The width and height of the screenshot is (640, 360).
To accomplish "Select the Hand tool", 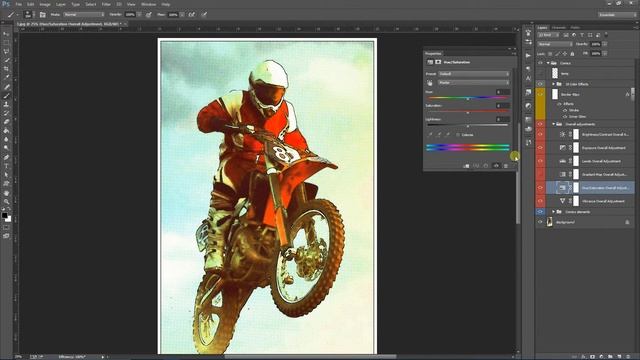I will 6,193.
